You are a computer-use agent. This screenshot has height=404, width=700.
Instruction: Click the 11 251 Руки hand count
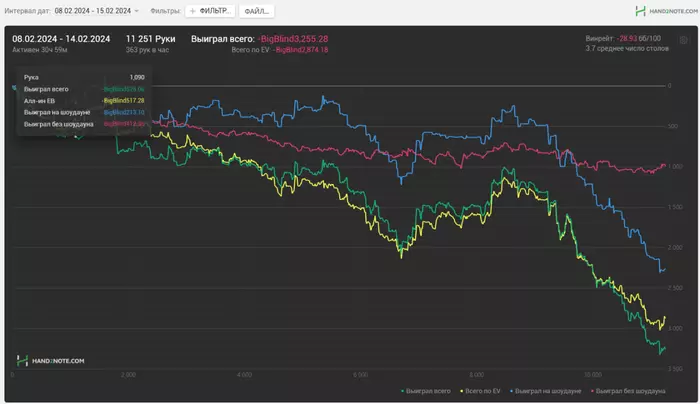[151, 37]
